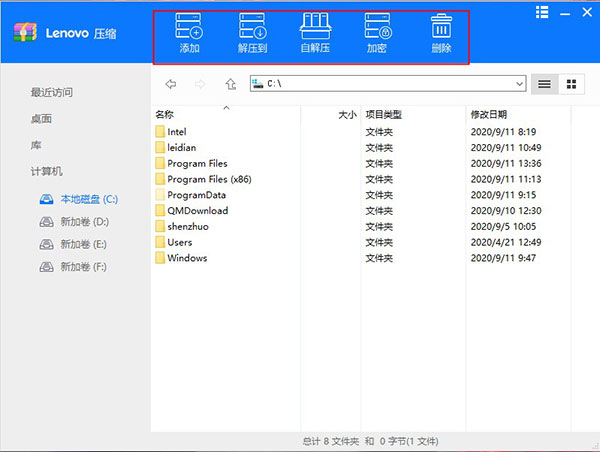Click the 自解压 (Self-extract) toolbar icon
Image resolution: width=600 pixels, height=452 pixels.
(x=315, y=33)
